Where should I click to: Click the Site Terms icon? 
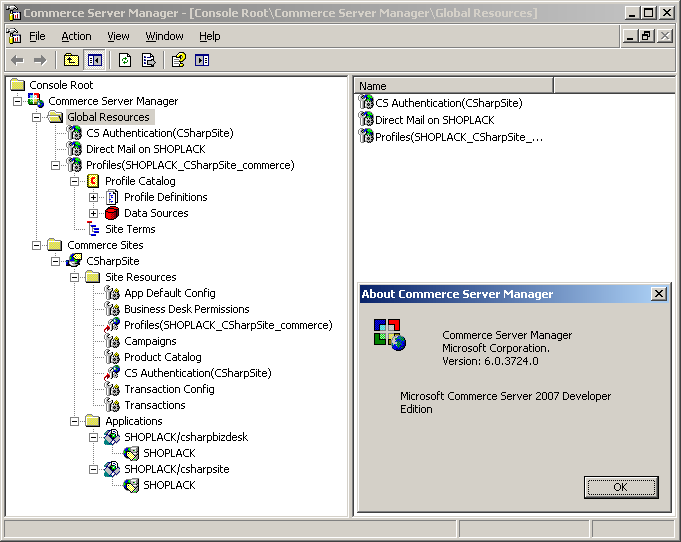click(x=93, y=229)
